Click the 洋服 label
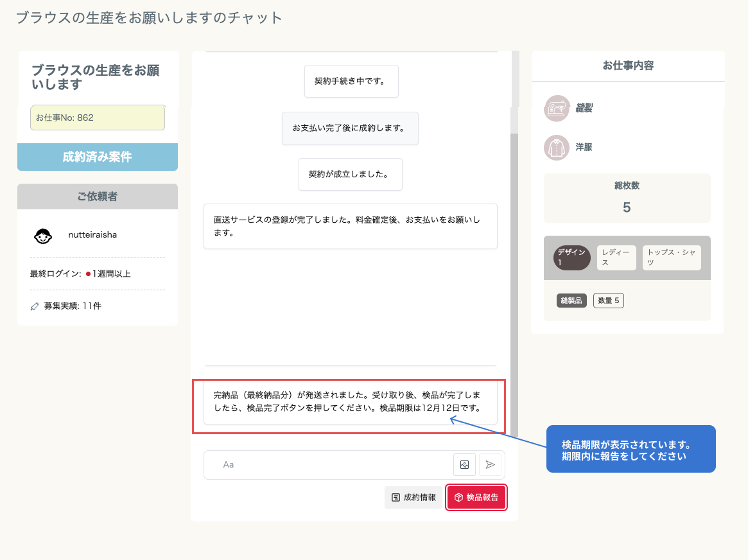The image size is (748, 560). (584, 148)
